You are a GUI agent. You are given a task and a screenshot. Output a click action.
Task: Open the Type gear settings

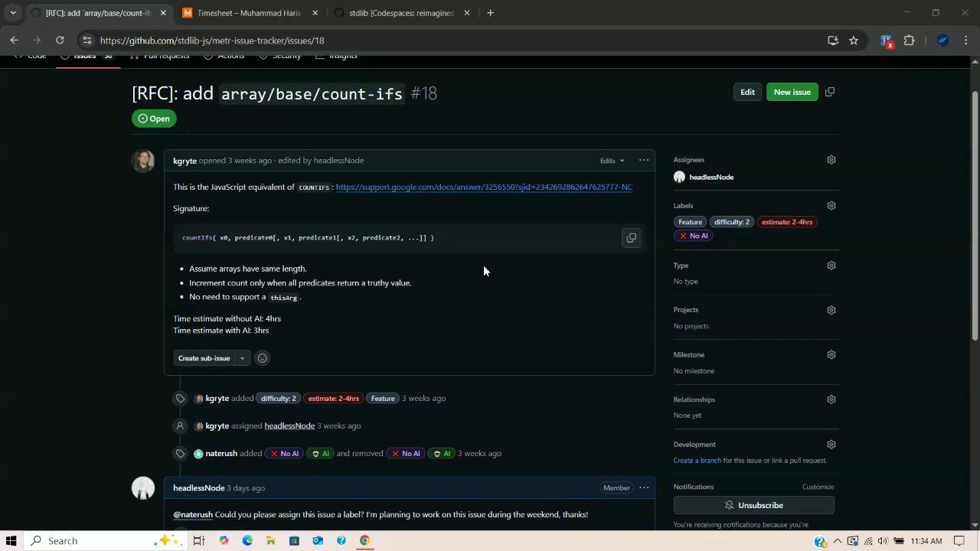coord(831,266)
